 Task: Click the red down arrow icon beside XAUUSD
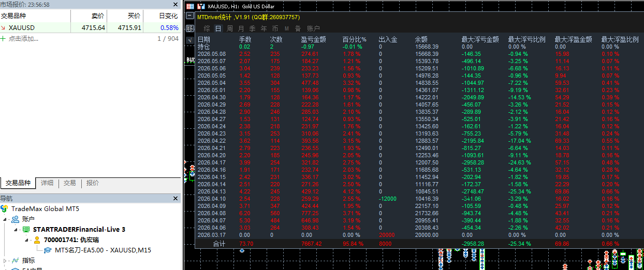tap(3, 28)
